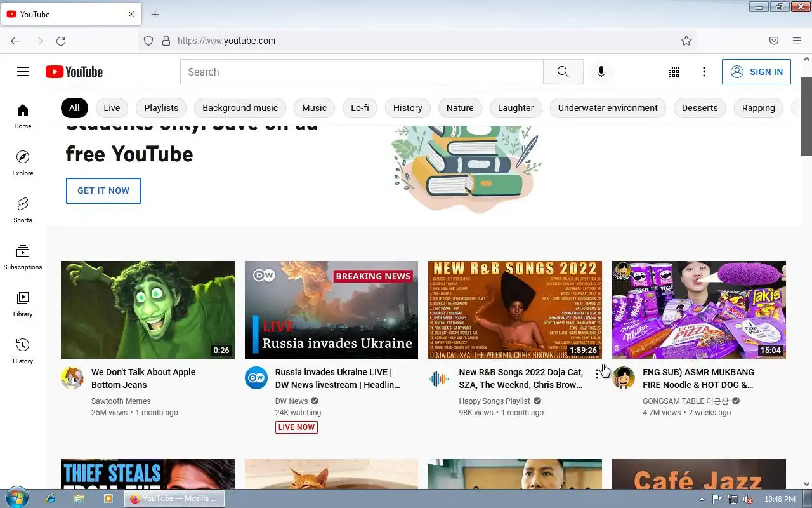This screenshot has height=508, width=812.
Task: Open Explore in sidebar
Action: 23,163
